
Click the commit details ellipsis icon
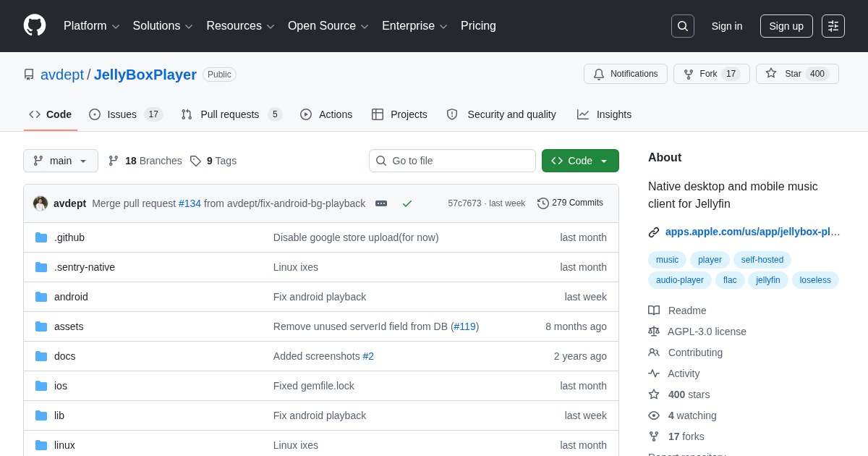point(381,203)
